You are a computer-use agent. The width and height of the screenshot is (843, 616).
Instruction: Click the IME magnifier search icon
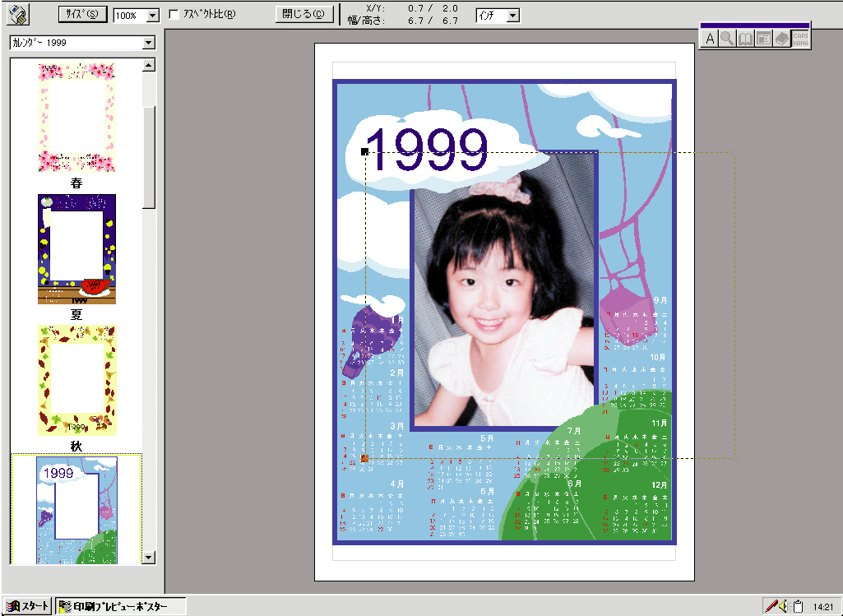(727, 38)
